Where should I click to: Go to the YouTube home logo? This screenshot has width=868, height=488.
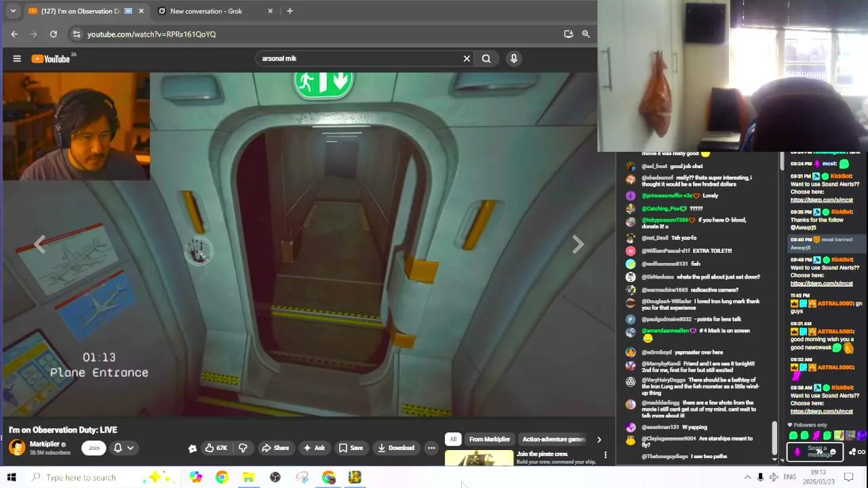(x=52, y=59)
